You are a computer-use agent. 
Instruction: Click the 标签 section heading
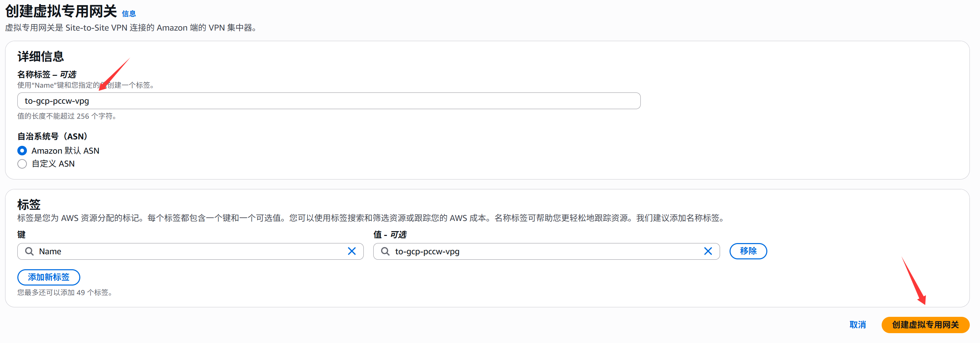point(29,205)
